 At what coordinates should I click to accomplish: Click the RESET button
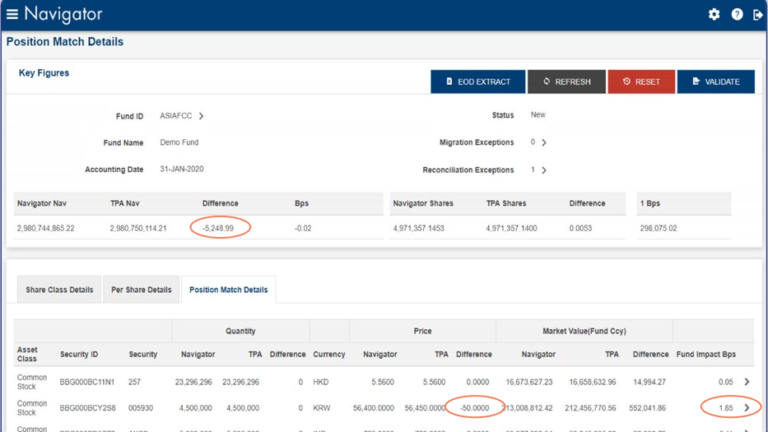[x=641, y=82]
